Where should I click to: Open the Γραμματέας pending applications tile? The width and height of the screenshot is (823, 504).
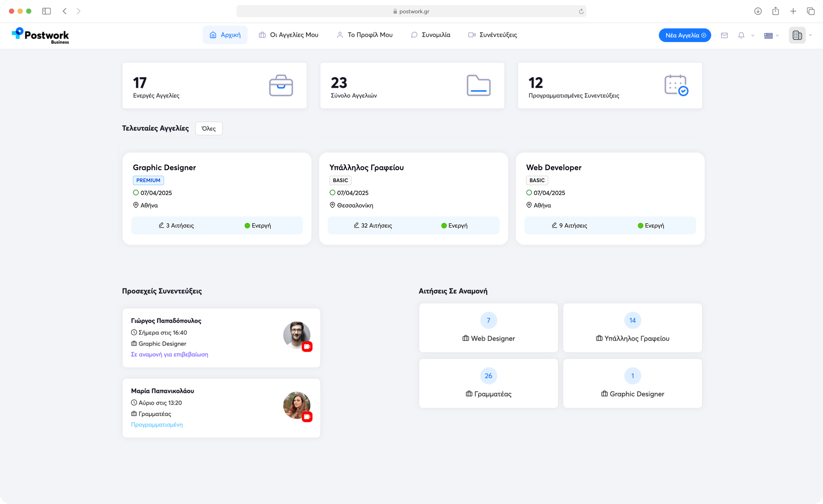click(488, 384)
